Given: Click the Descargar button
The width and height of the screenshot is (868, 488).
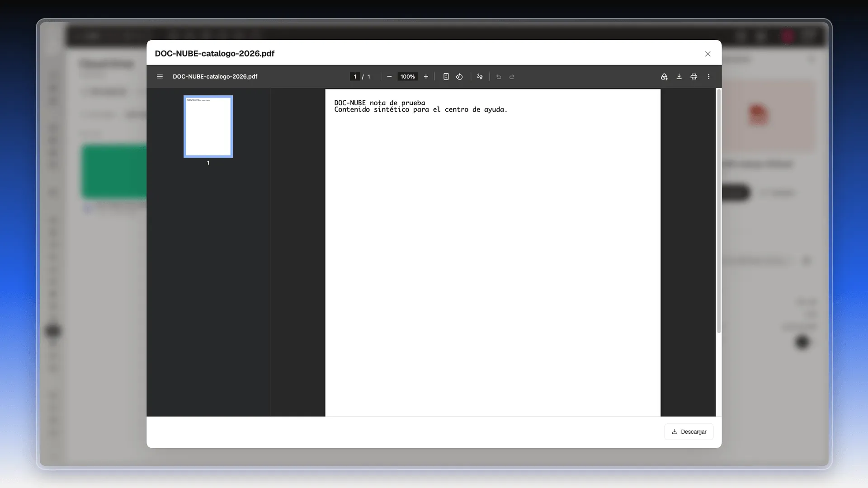Looking at the screenshot, I should tap(689, 432).
